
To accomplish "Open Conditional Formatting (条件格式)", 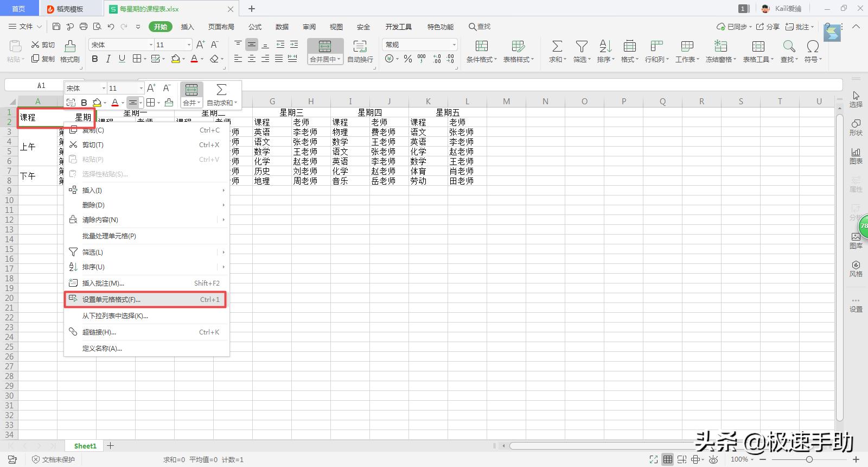I will [482, 52].
